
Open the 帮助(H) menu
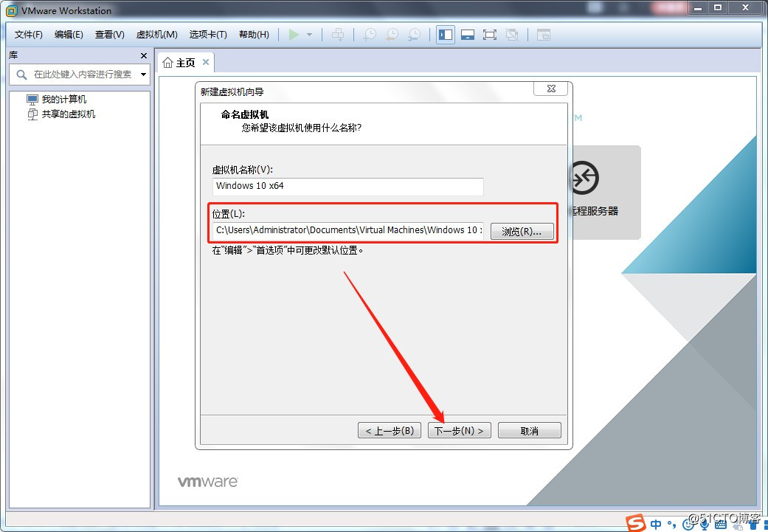[x=254, y=35]
